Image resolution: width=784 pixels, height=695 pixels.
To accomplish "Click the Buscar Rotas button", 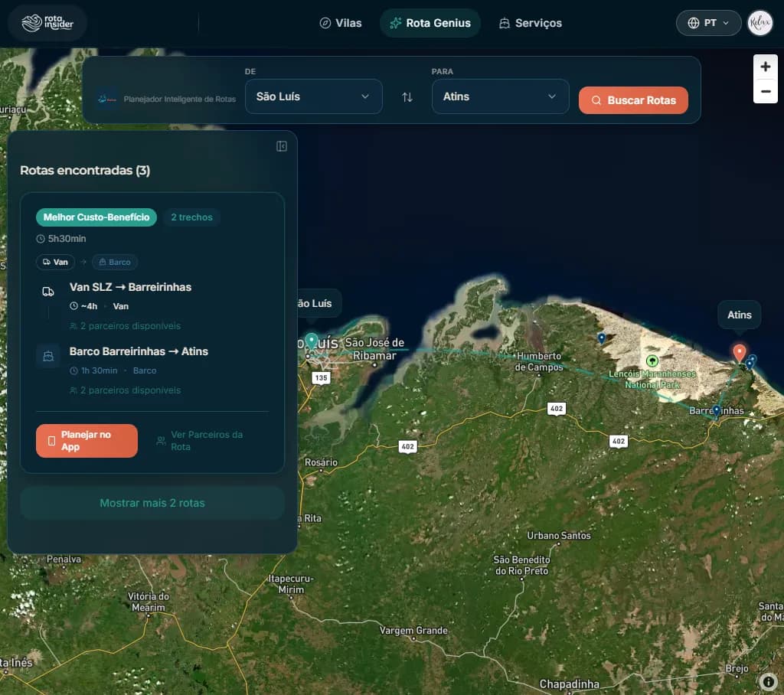I will pos(633,100).
